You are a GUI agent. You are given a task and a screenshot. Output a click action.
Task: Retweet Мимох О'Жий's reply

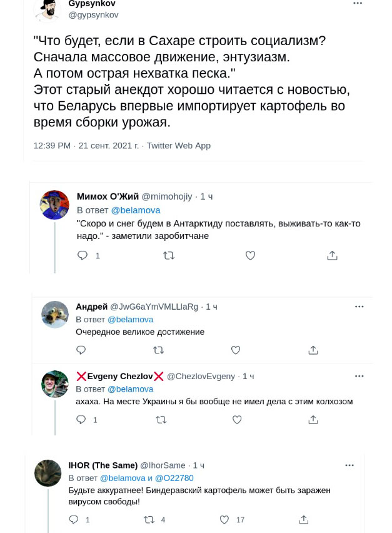169,255
